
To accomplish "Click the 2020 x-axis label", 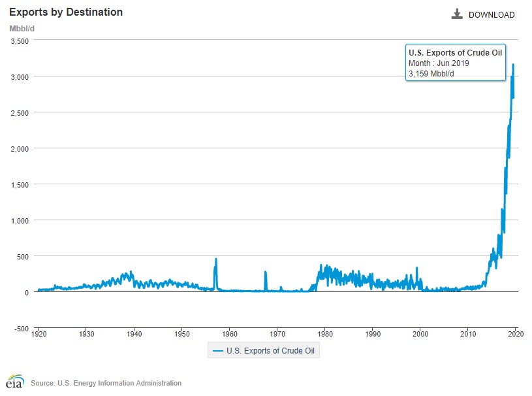I will (516, 334).
